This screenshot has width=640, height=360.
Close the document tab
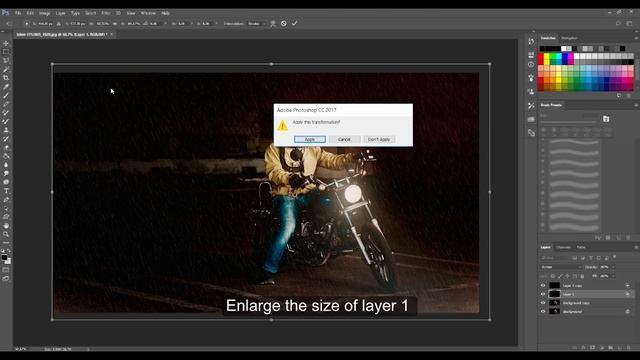(x=111, y=35)
